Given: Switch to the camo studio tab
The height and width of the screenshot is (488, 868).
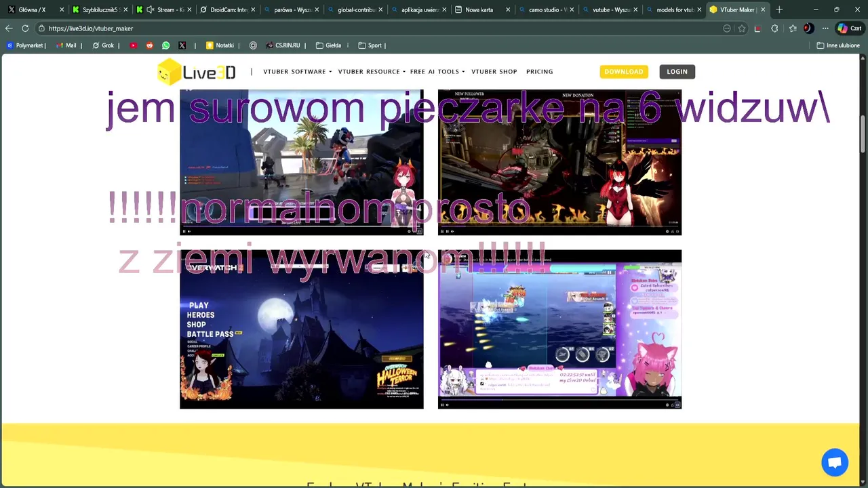Looking at the screenshot, I should tap(547, 9).
